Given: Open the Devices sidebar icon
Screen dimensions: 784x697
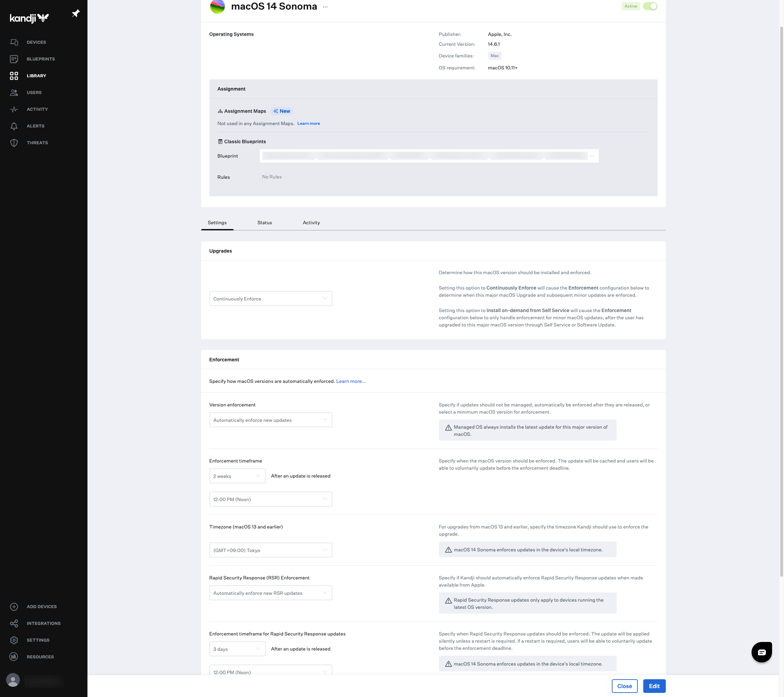Looking at the screenshot, I should click(14, 42).
